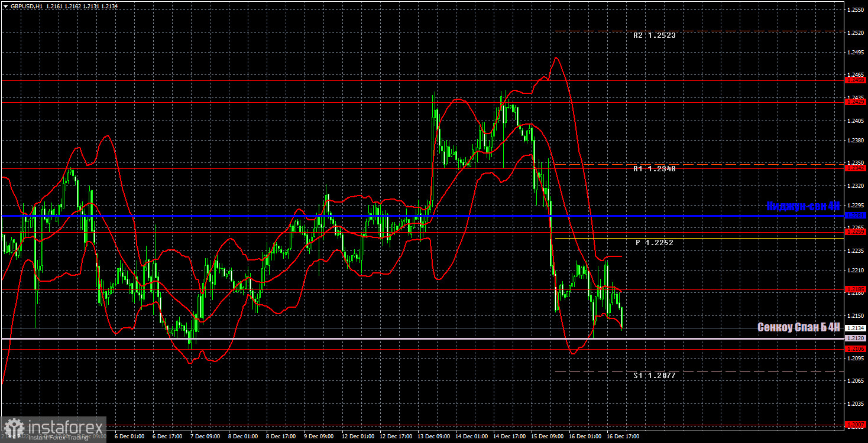This screenshot has height=443, width=868.
Task: Click the red 1.2185 price tag
Action: click(856, 289)
